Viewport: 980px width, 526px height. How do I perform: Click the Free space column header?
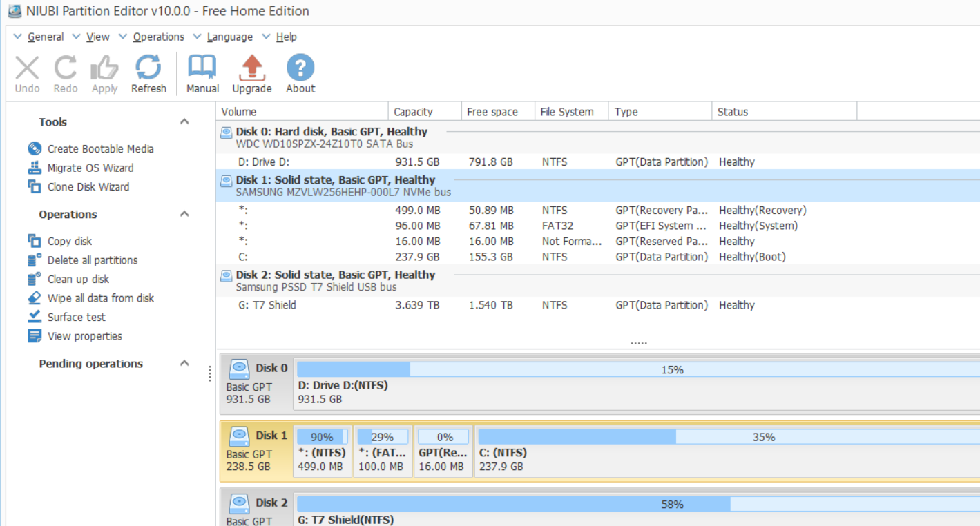(x=499, y=112)
